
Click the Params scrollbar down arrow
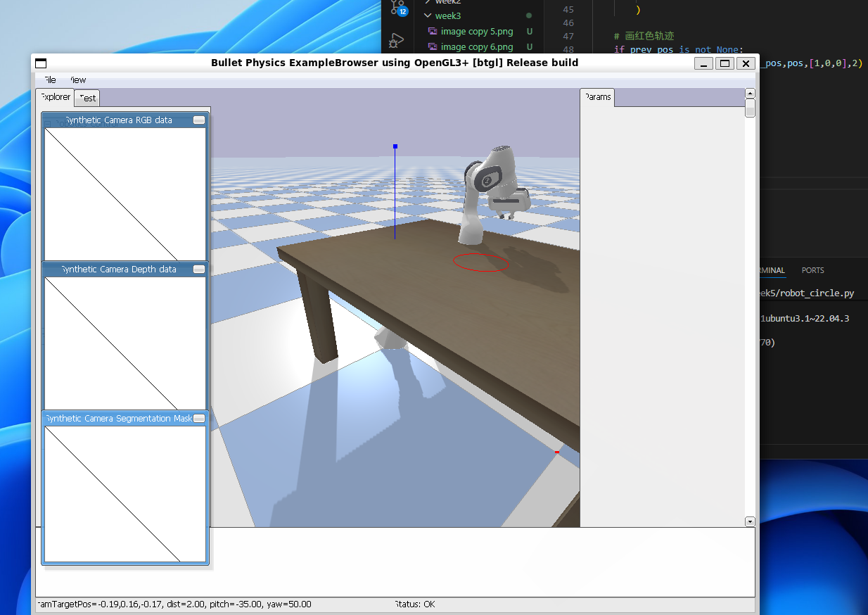[750, 522]
